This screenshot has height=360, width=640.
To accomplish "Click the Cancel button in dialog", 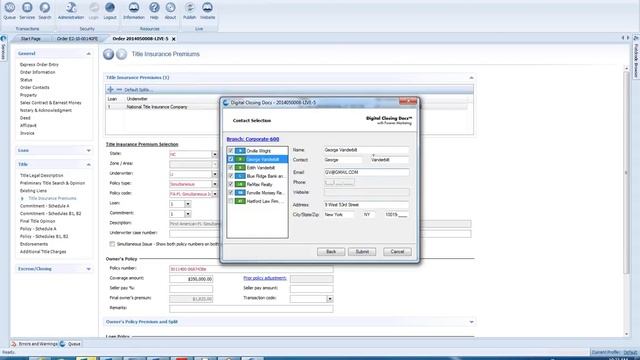I will point(397,252).
